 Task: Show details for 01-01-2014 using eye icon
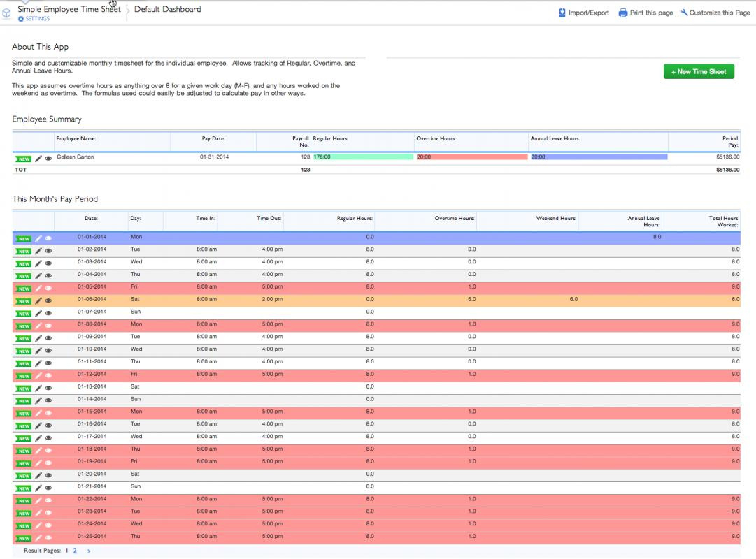[x=48, y=237]
